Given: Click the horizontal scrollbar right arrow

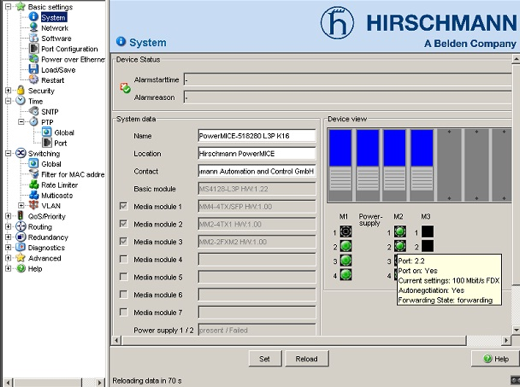Looking at the screenshot, I should tap(506, 340).
